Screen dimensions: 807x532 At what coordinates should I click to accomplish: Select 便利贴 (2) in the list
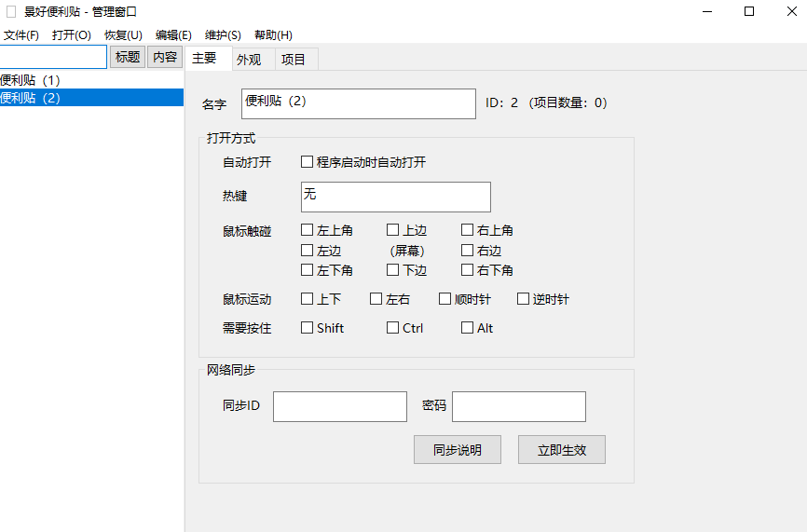[91, 98]
